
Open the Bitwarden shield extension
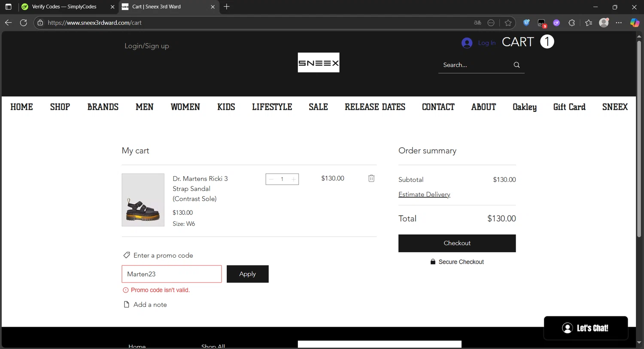[526, 23]
